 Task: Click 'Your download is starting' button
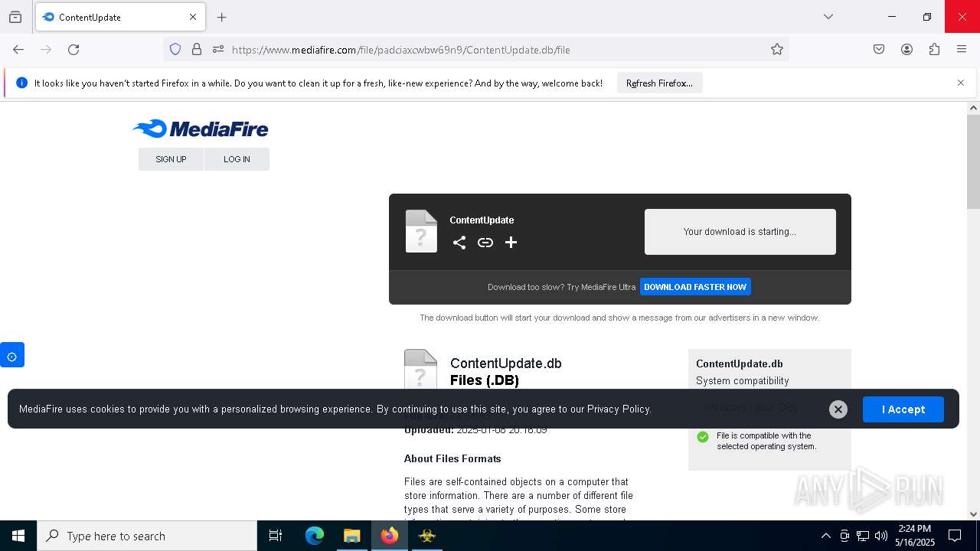(x=740, y=232)
